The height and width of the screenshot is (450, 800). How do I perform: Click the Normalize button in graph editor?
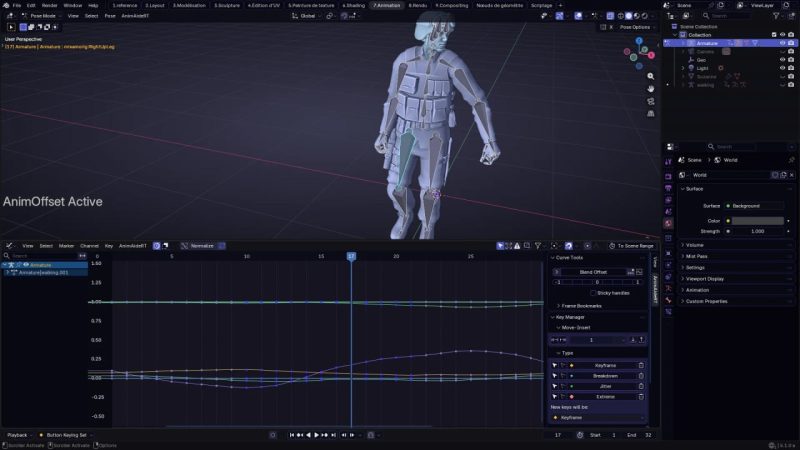201,245
